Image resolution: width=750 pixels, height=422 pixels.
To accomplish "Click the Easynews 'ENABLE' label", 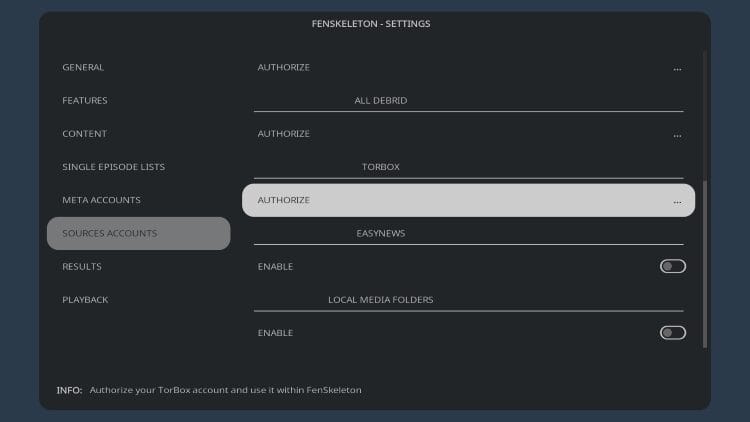I will click(x=276, y=267).
